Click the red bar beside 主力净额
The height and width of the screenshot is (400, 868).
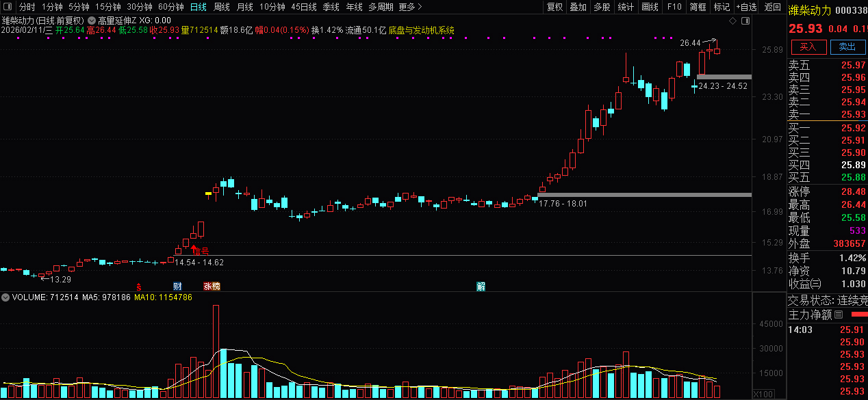coord(859,315)
